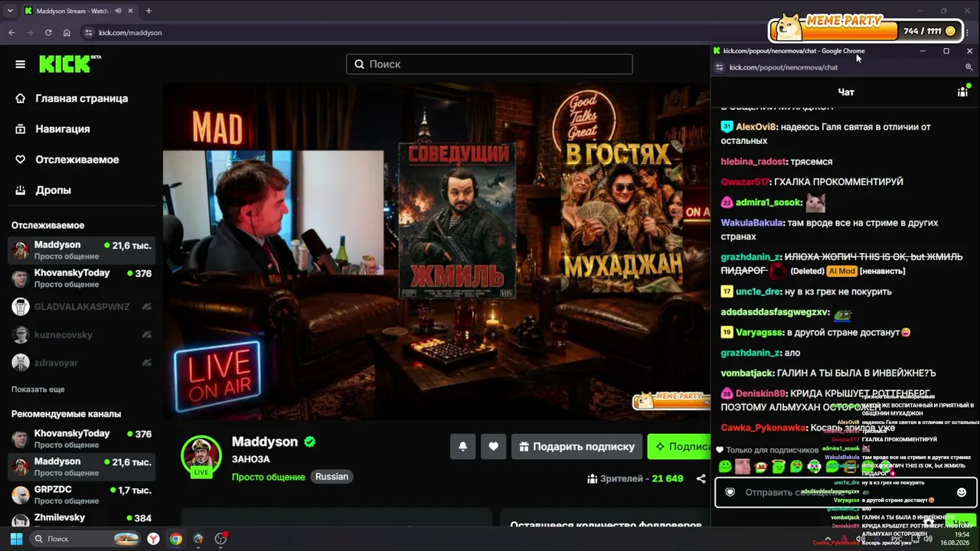The image size is (980, 551).
Task: Open site info icon beside kick.com/maddyson
Action: coord(89,33)
